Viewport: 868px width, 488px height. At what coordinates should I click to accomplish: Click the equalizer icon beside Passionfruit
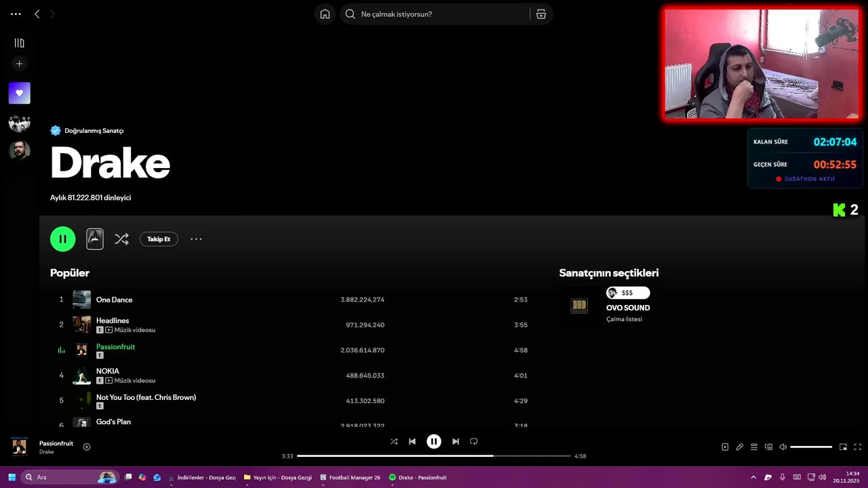(61, 350)
